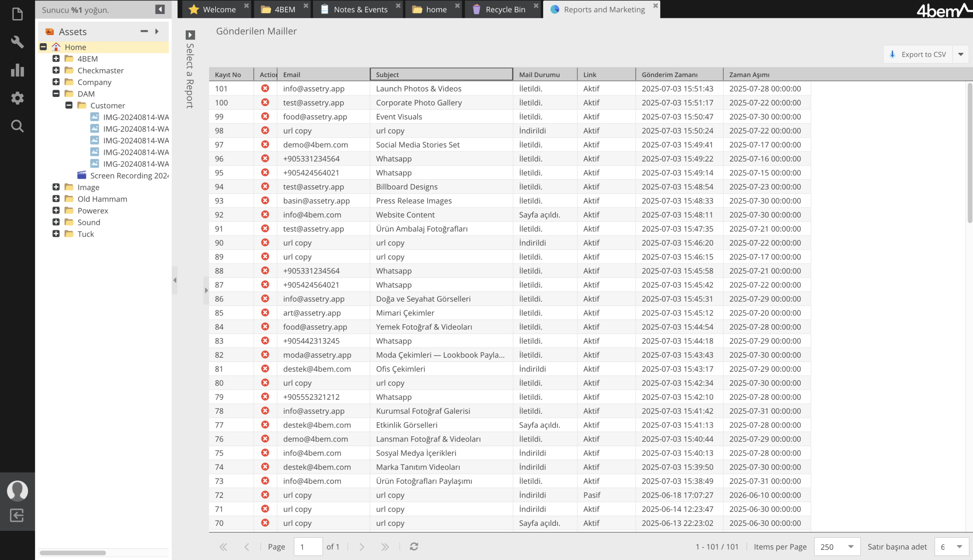The width and height of the screenshot is (973, 560).
Task: Select the Image folder
Action: 88,187
